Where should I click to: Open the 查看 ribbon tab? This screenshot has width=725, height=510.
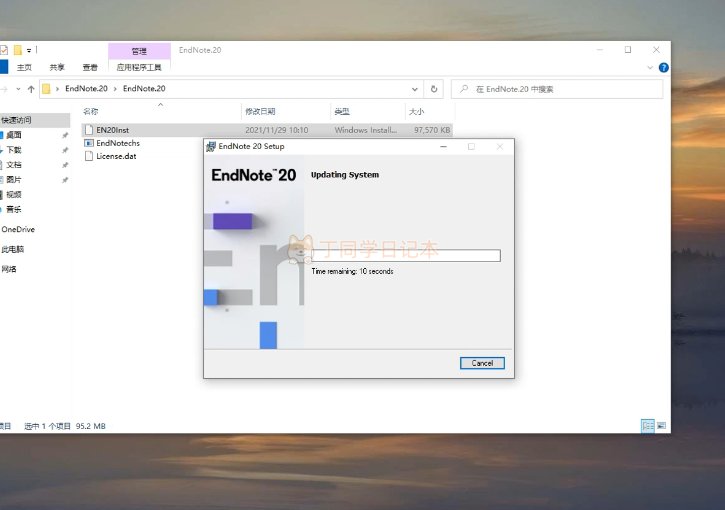(90, 67)
